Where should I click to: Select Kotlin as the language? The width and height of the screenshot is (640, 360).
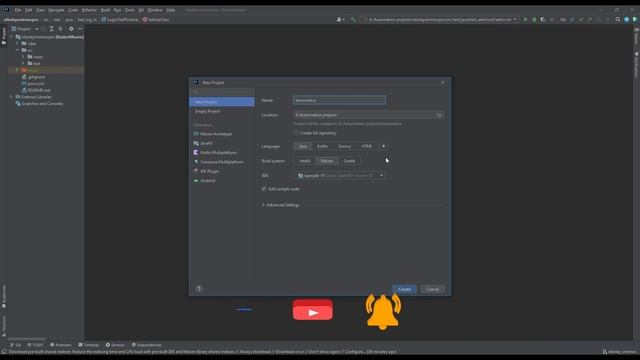click(322, 146)
